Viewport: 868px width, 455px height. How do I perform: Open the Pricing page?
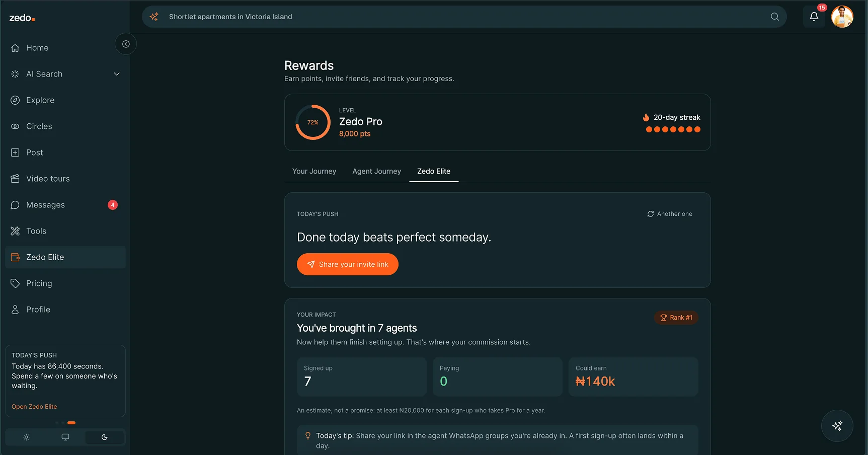[x=65, y=283]
